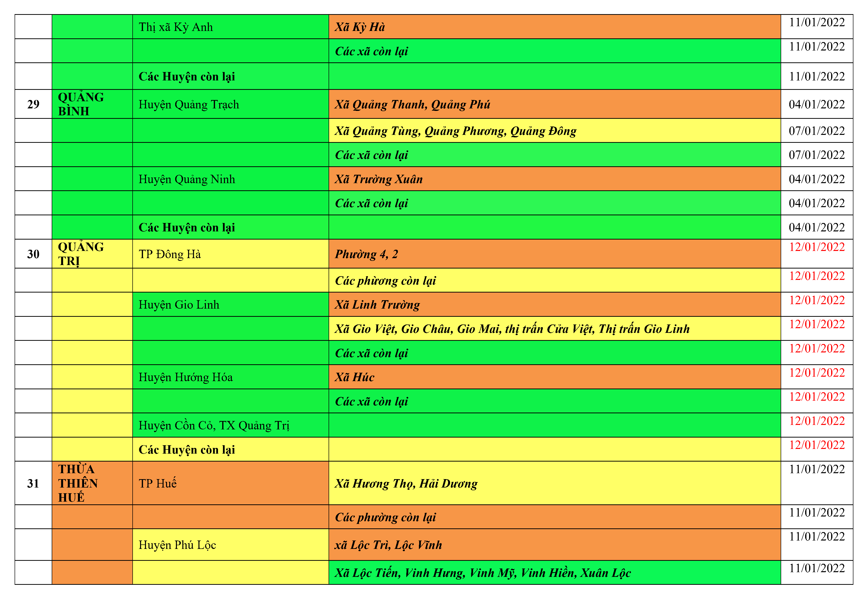Viewport: 868px width, 614px height.
Task: Select row number 29 cell
Action: pos(33,104)
